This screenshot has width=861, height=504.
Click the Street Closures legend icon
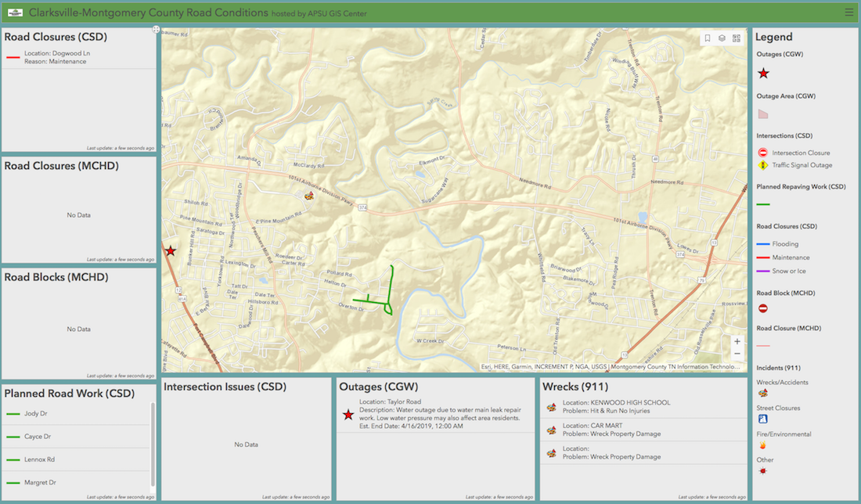pos(762,418)
